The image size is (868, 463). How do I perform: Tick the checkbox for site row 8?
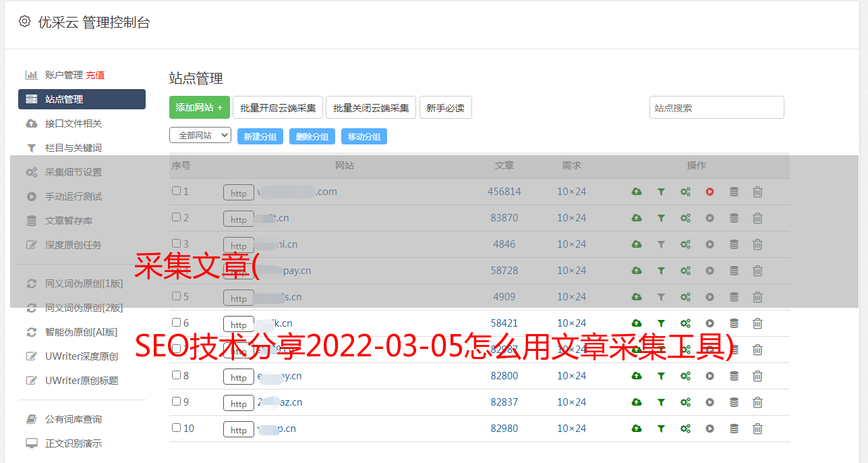[x=176, y=375]
